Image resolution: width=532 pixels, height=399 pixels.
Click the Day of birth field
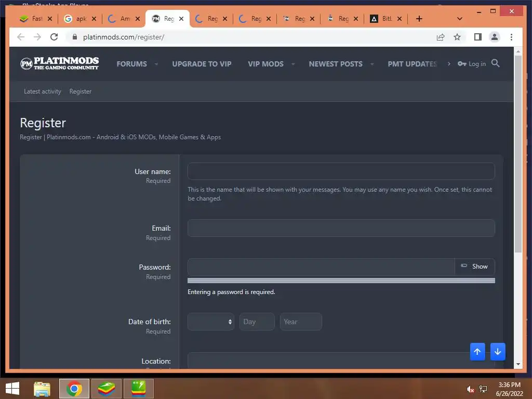(x=257, y=322)
